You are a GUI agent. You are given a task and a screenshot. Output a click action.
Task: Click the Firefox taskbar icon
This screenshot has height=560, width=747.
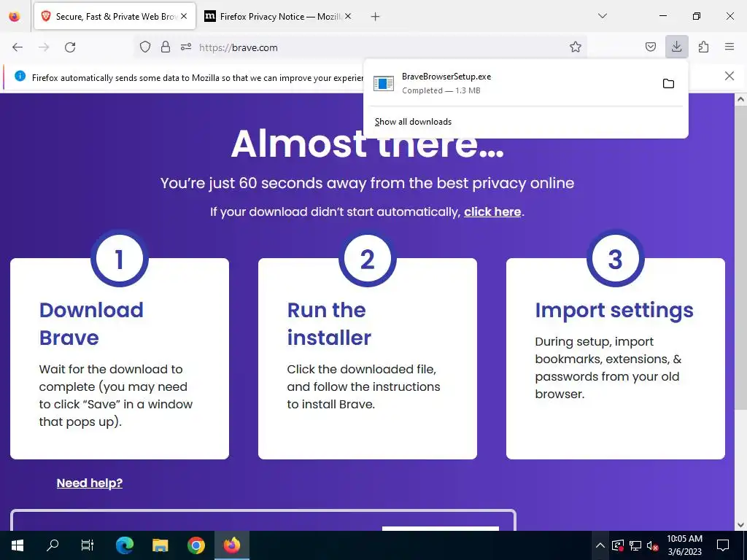pyautogui.click(x=232, y=545)
